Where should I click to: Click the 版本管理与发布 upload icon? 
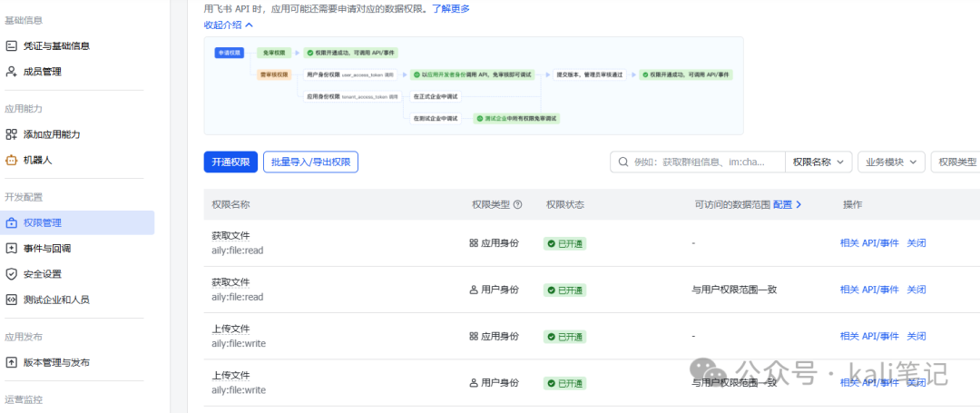[x=11, y=362]
